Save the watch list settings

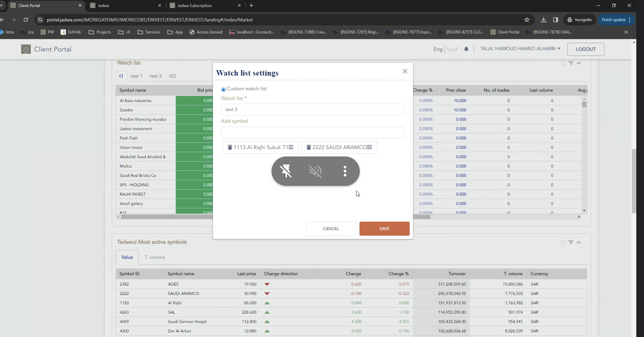tap(384, 229)
